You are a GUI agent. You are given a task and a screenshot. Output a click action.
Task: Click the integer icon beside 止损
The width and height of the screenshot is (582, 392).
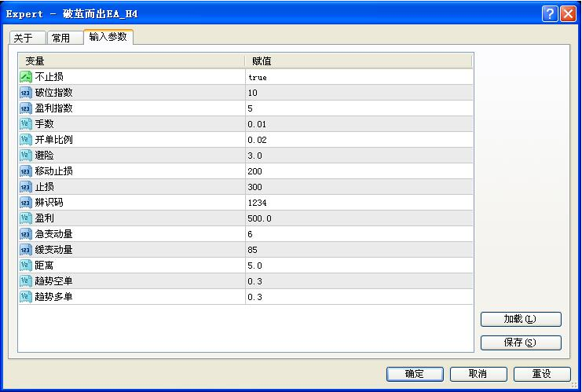tap(26, 187)
